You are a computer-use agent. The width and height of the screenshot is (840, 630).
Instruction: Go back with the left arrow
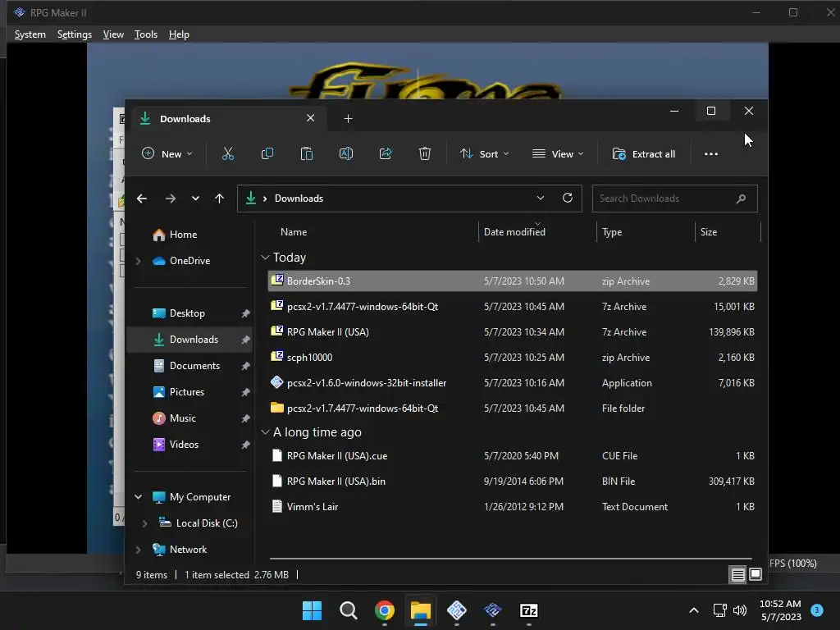[142, 199]
